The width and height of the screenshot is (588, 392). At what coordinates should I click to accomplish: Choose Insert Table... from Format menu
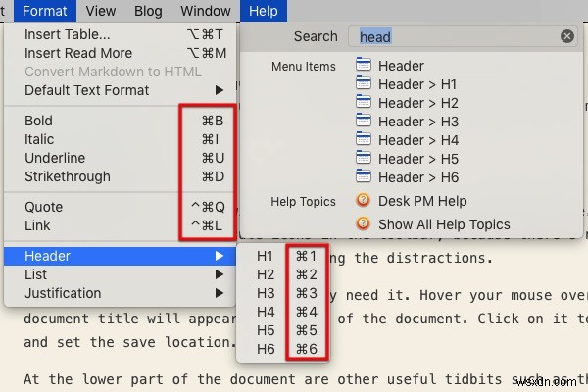coord(120,34)
